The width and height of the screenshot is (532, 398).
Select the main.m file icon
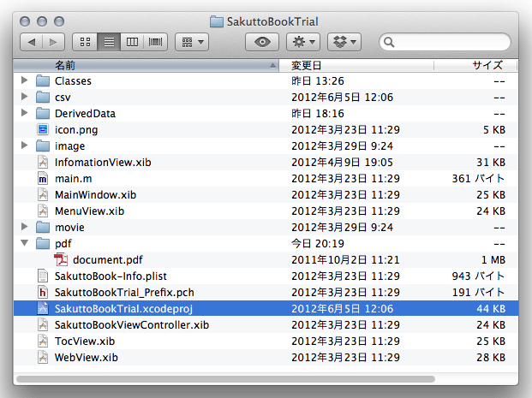(43, 178)
